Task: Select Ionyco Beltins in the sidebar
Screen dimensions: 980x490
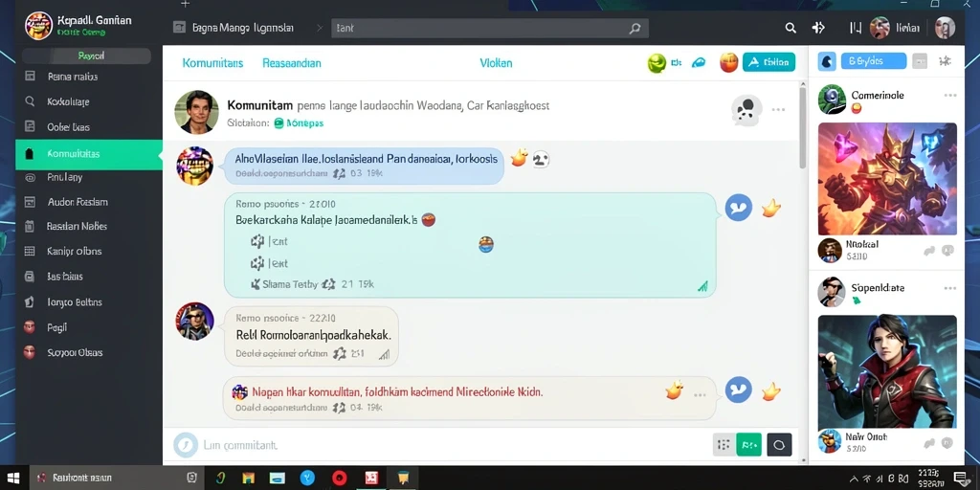Action: pyautogui.click(x=89, y=301)
